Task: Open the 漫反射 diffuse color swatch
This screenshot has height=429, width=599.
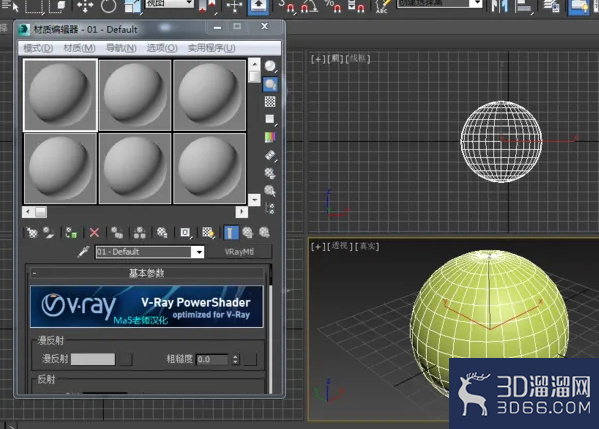Action: click(x=93, y=359)
